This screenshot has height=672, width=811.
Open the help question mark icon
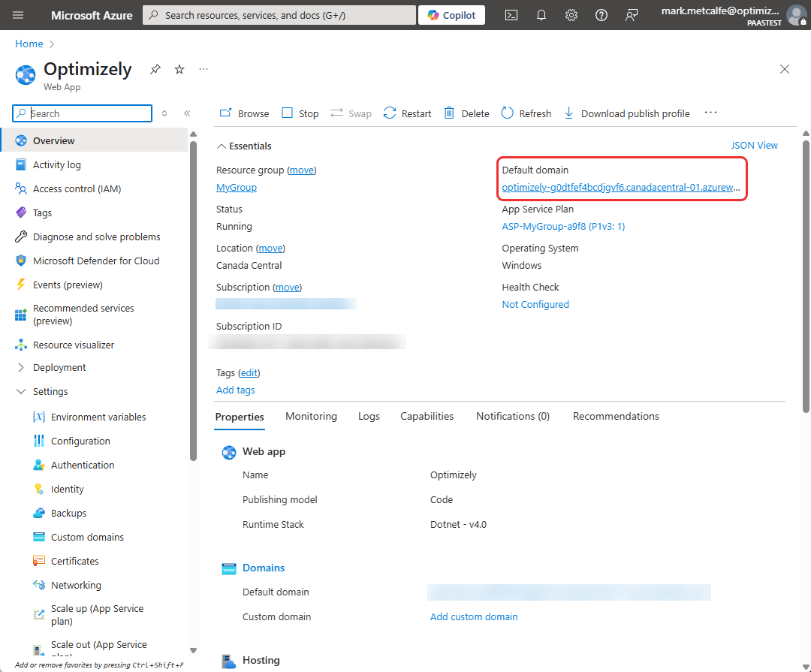click(601, 15)
